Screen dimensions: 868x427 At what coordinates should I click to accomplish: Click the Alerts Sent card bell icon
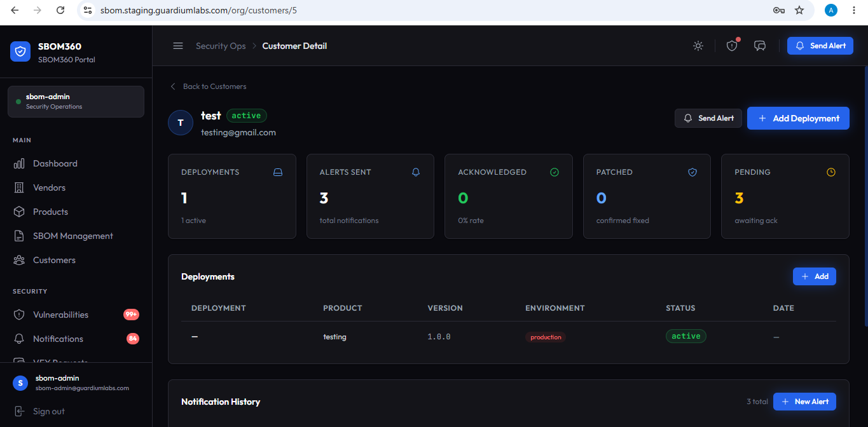click(x=416, y=172)
